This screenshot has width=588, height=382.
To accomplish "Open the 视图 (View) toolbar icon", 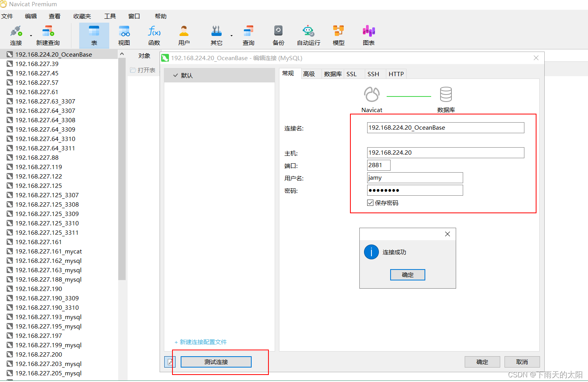I will [124, 31].
